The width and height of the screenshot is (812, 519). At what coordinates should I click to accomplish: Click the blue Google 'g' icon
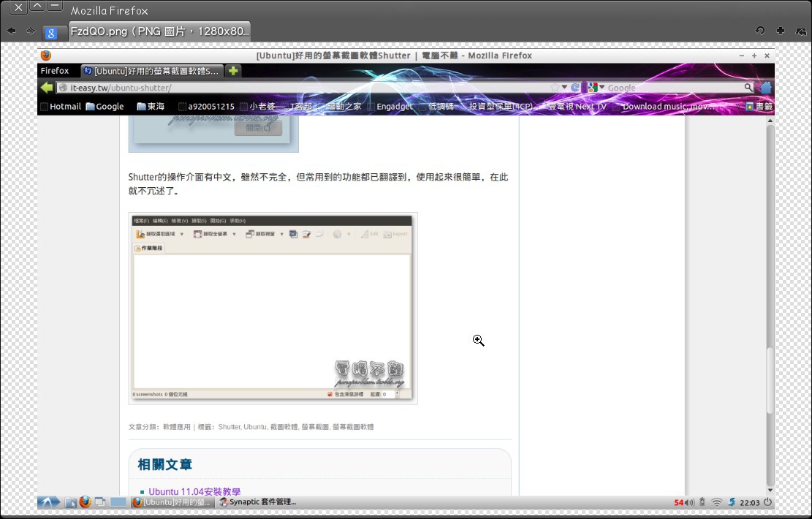[x=50, y=34]
